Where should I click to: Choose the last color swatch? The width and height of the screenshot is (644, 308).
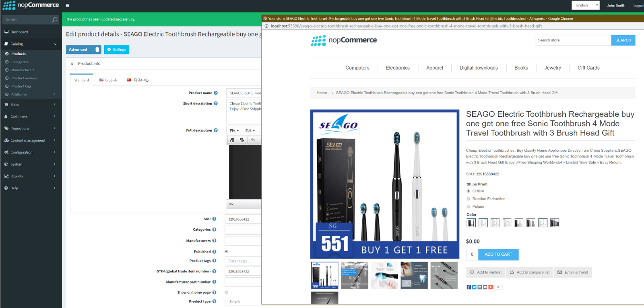(x=555, y=223)
